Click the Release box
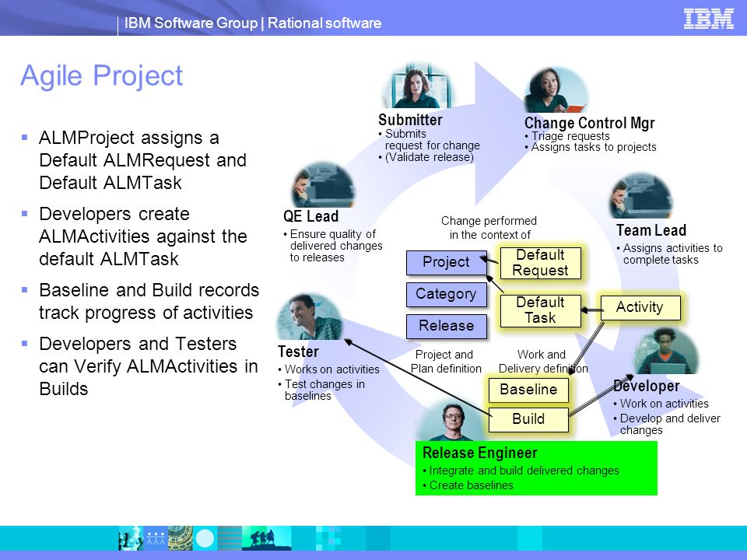This screenshot has height=560, width=747. (x=447, y=326)
